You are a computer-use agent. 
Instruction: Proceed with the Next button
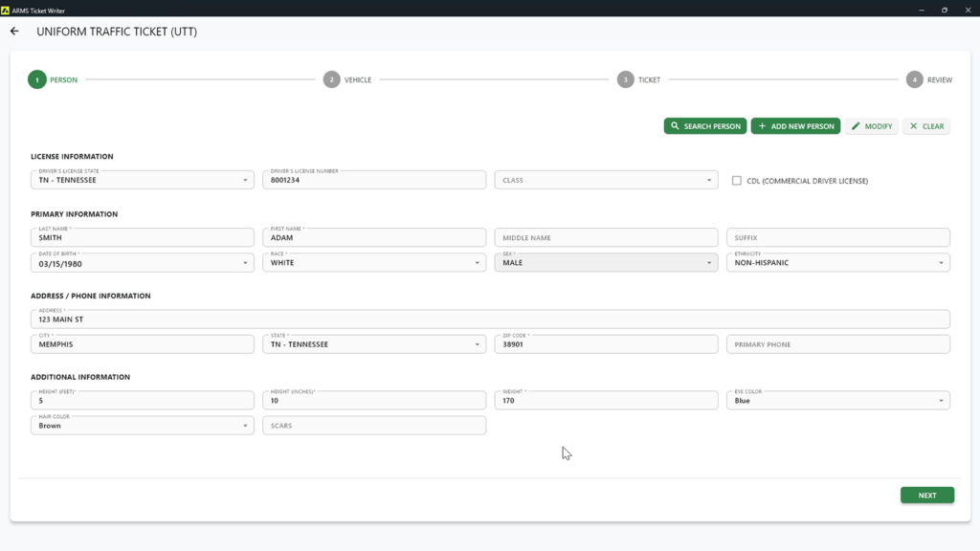click(x=926, y=496)
